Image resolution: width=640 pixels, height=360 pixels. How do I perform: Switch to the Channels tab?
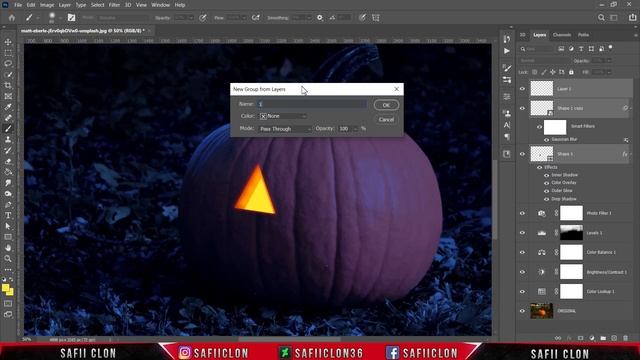562,35
